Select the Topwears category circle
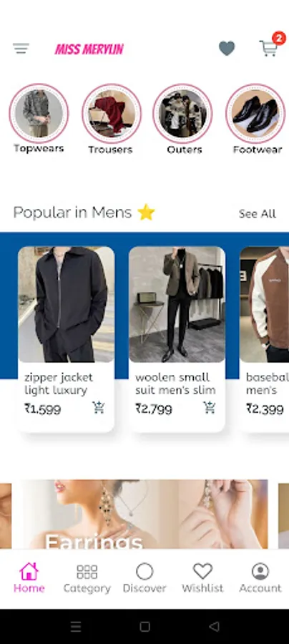This screenshot has width=289, height=644. pos(39,113)
